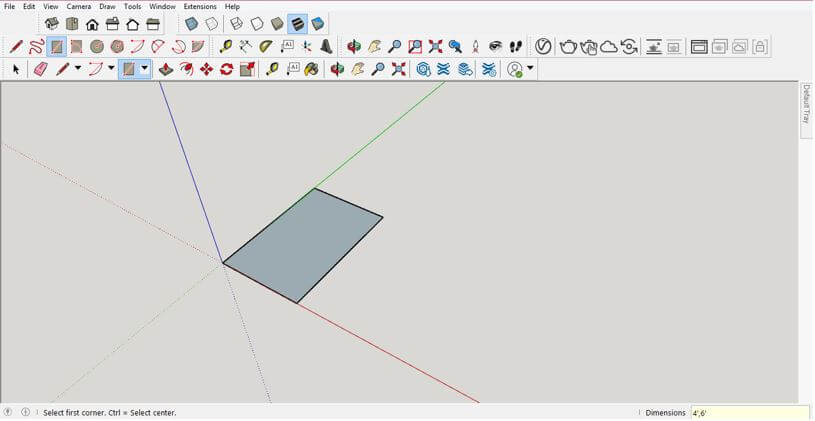The width and height of the screenshot is (815, 421).
Task: Select the Pie arc tool
Action: 198,47
